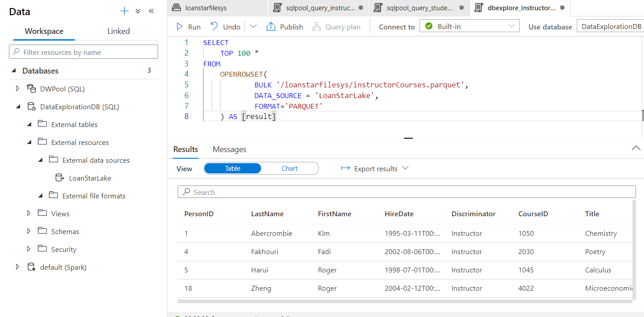Open the Query plan view
The height and width of the screenshot is (317, 644).
336,26
